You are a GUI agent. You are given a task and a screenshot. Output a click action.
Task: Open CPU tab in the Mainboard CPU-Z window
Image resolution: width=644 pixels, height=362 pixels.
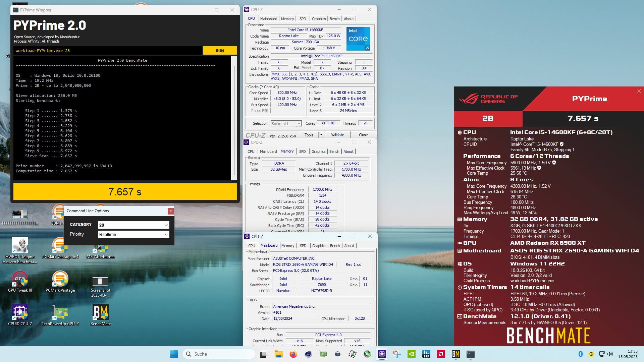pos(252,246)
